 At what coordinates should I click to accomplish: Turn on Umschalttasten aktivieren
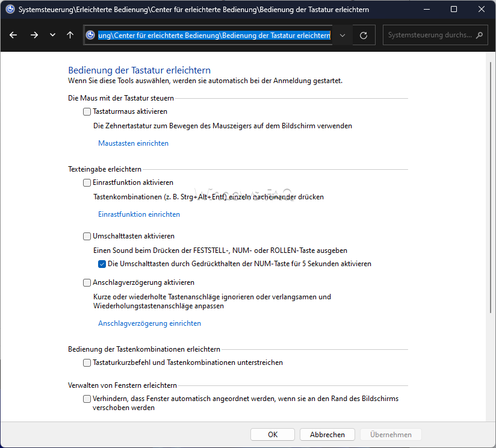coord(87,236)
